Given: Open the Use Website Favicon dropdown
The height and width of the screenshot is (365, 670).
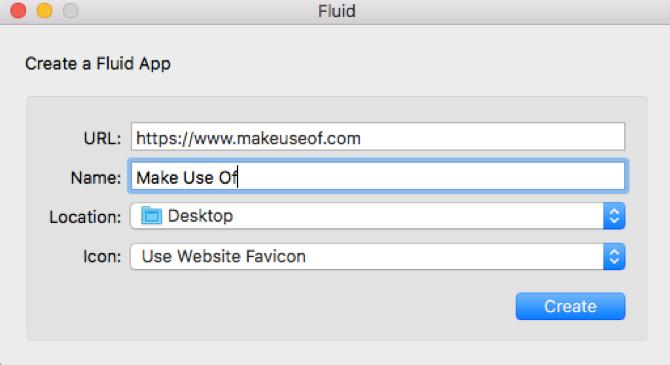Looking at the screenshot, I should click(x=378, y=256).
